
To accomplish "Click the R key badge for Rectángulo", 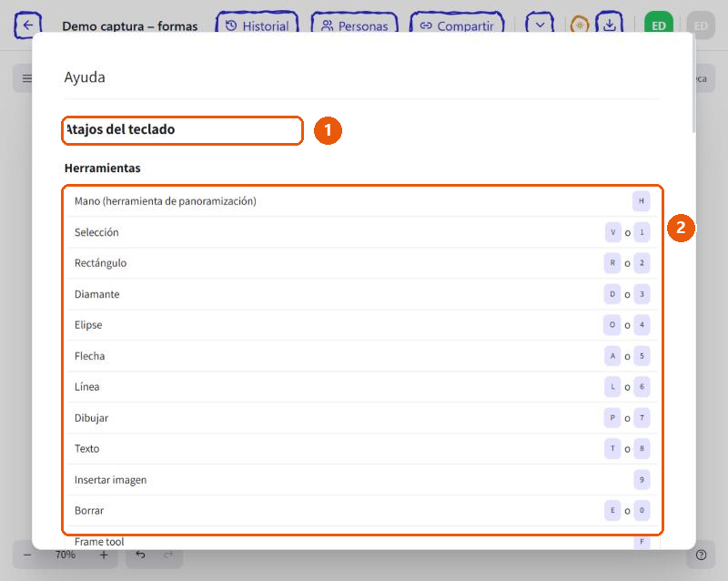I will point(612,263).
